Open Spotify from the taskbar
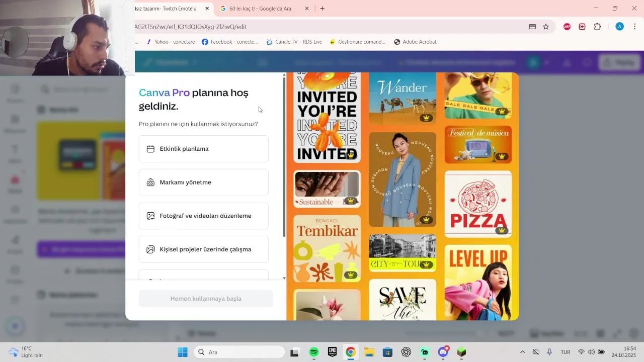 click(x=314, y=352)
